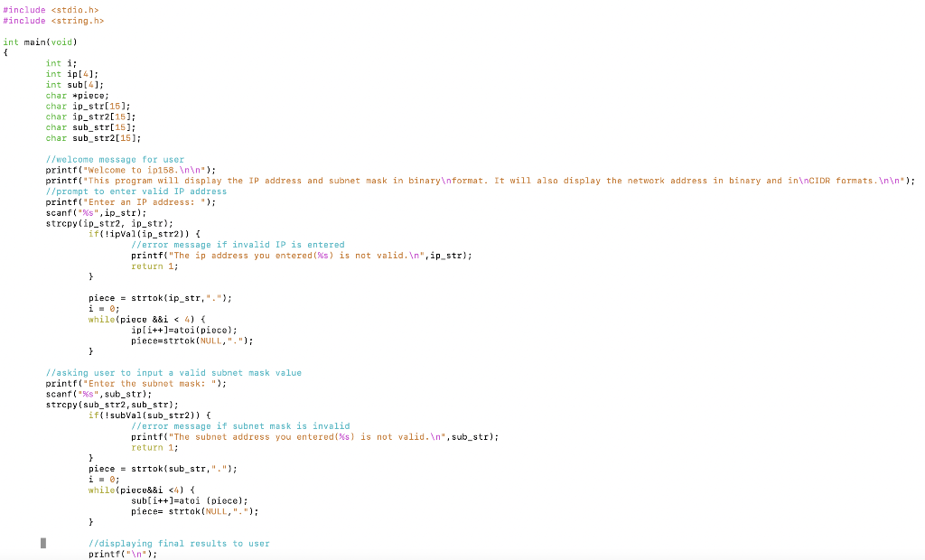Click the 'strcpy(ip_str2, ip_str);' line

109,224
